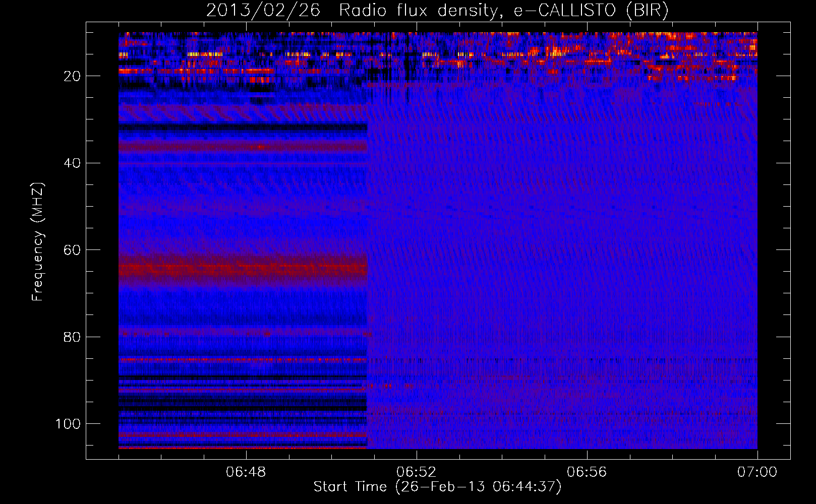Viewport: 816px width, 504px height.
Task: Click the 80 MHz frequency tick label
Action: tap(72, 337)
